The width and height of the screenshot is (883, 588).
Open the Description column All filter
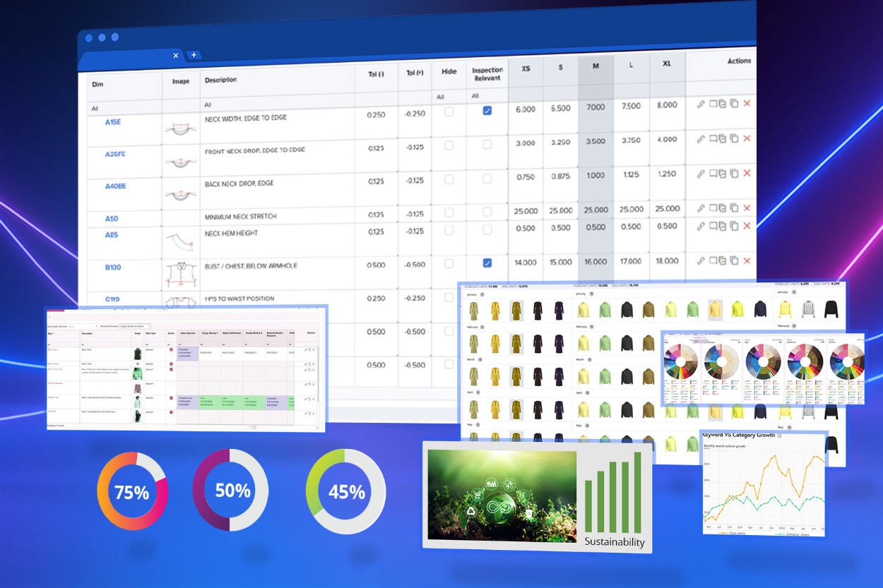tap(208, 104)
